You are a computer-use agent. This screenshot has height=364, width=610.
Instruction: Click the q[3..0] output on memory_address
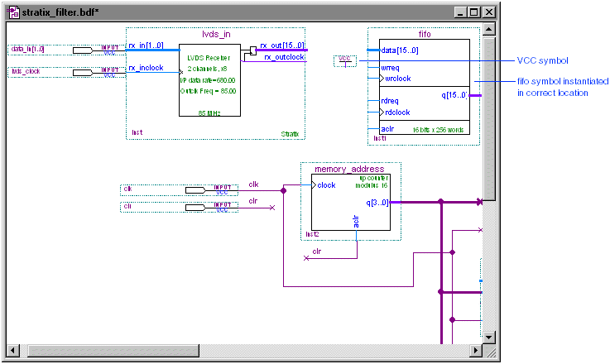click(x=377, y=202)
